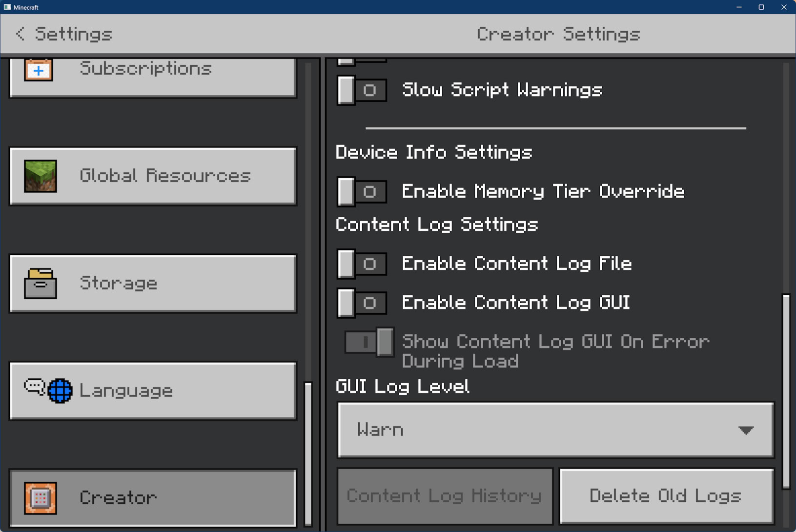Disable Show Content Log GUI On Error
Image resolution: width=796 pixels, height=532 pixels.
(368, 342)
